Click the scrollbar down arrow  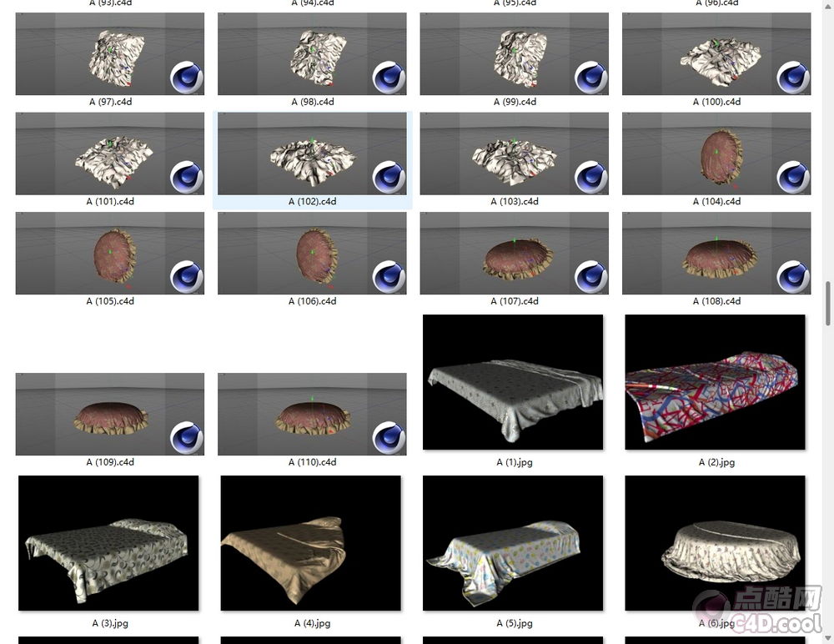[827, 637]
